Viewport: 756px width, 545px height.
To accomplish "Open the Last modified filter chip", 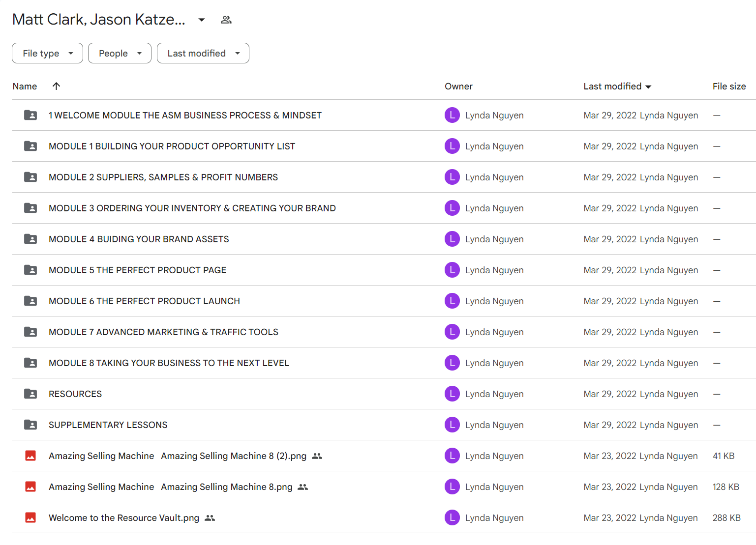I will point(203,53).
